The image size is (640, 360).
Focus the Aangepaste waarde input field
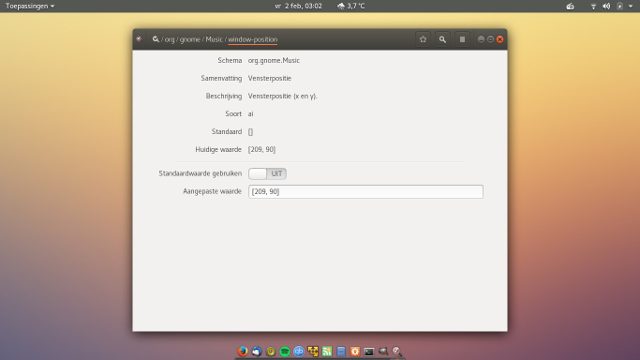coord(366,191)
